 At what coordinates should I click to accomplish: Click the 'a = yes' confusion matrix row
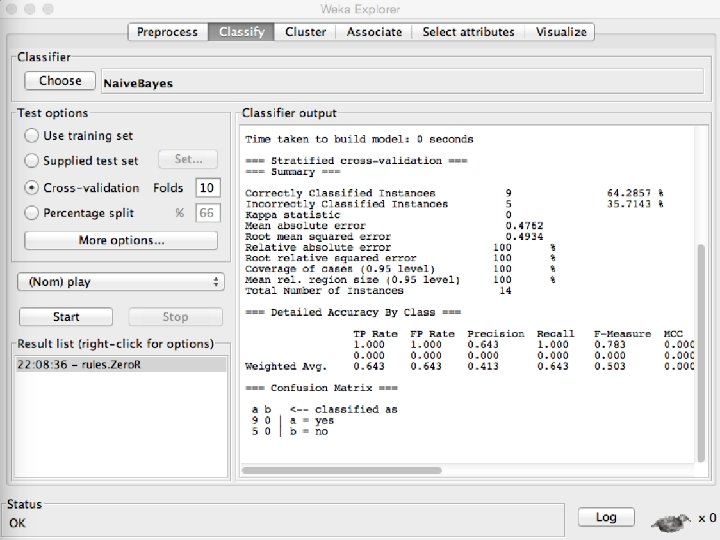293,421
